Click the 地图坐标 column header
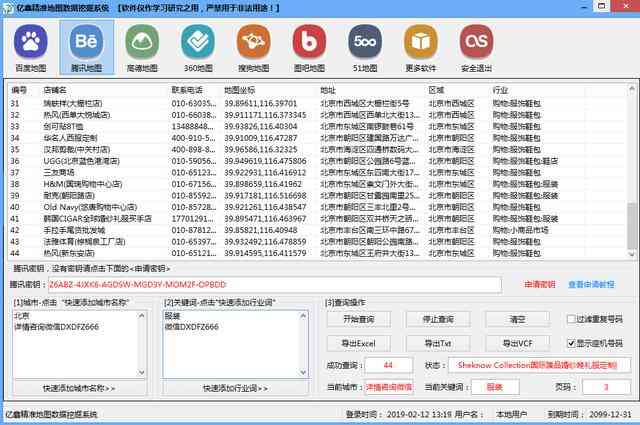 pyautogui.click(x=240, y=90)
